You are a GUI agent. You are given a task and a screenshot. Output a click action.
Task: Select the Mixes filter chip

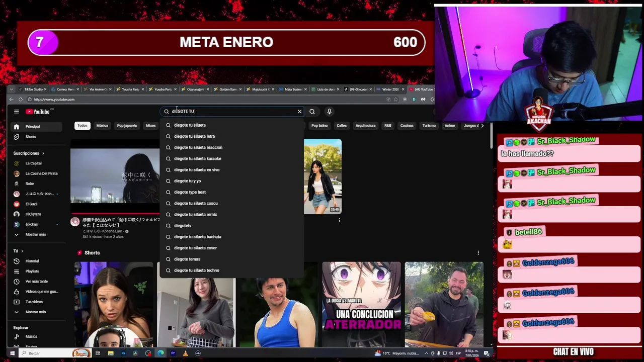point(151,125)
